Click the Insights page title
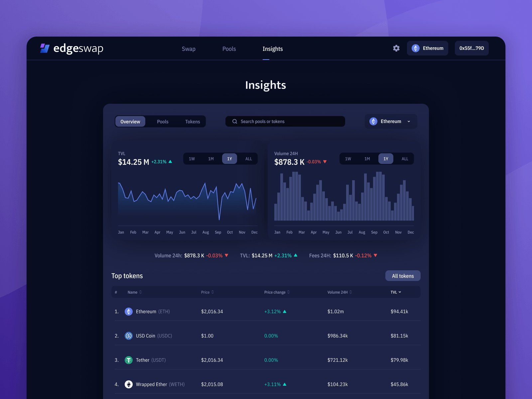The image size is (532, 399). [266, 85]
